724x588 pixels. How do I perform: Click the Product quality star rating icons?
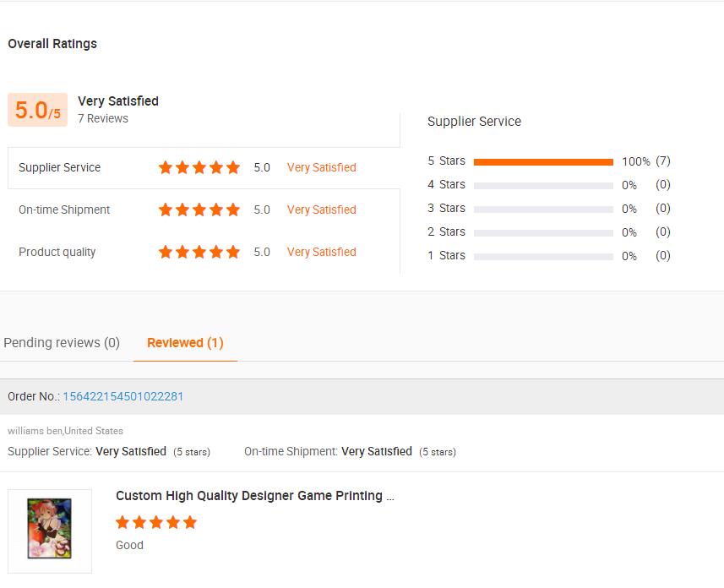point(199,252)
